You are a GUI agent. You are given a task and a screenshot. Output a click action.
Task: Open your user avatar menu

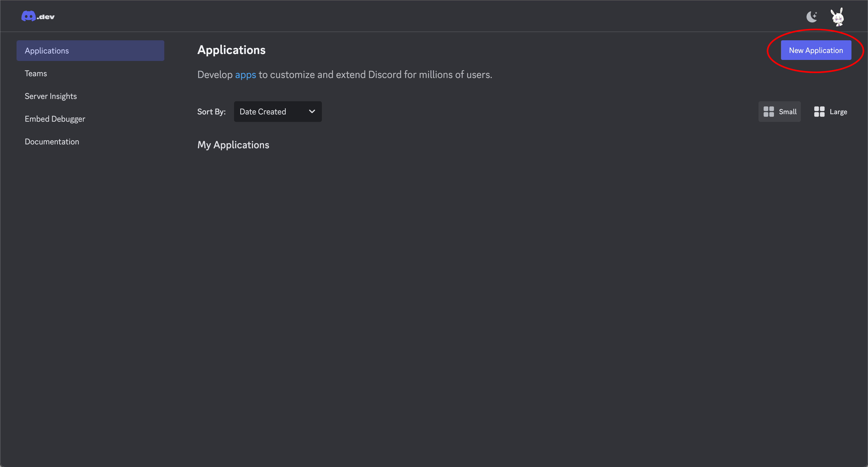[x=838, y=16]
